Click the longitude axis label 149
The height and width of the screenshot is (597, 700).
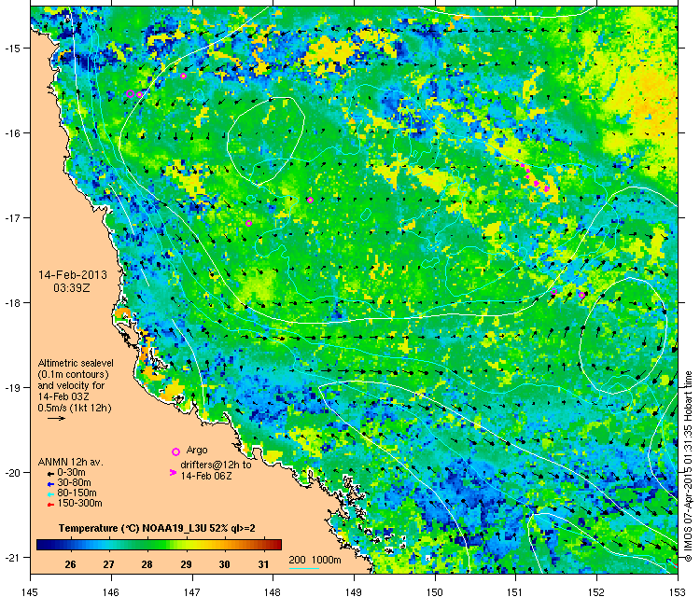click(x=354, y=592)
